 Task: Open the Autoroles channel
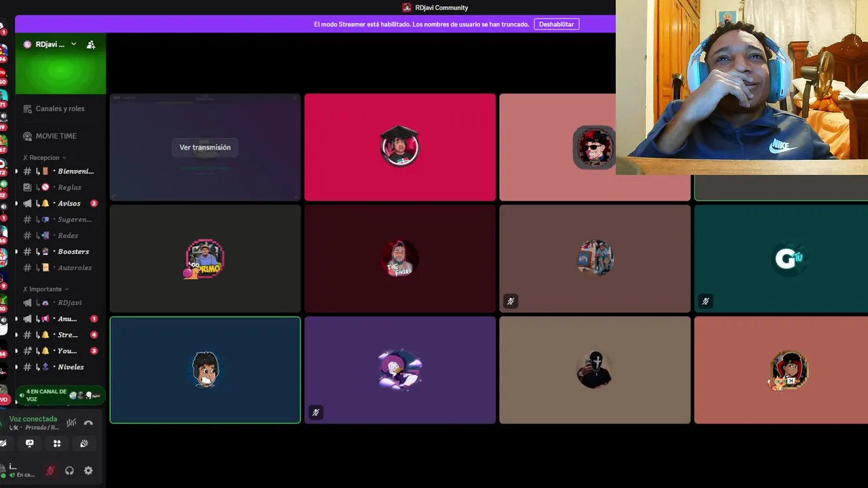coord(60,268)
